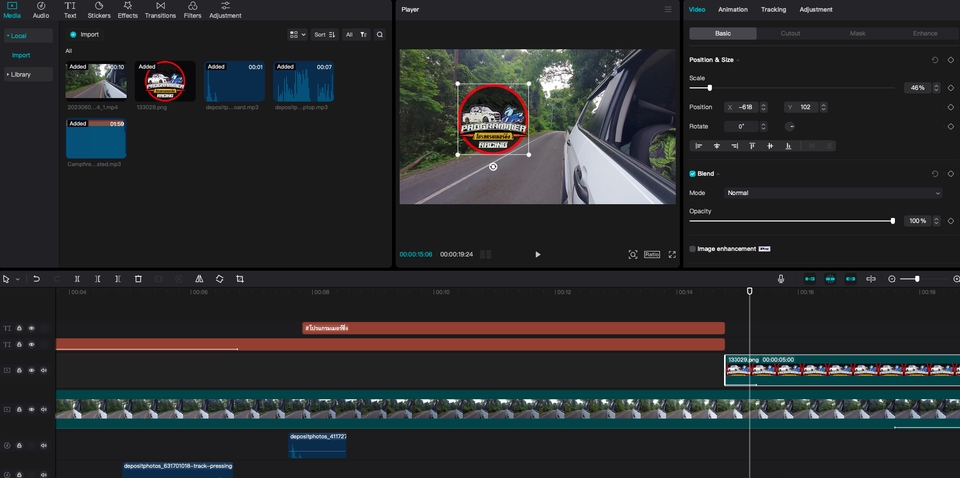Viewport: 960px width, 478px height.
Task: Click the Scale percentage stepper
Action: [936, 88]
